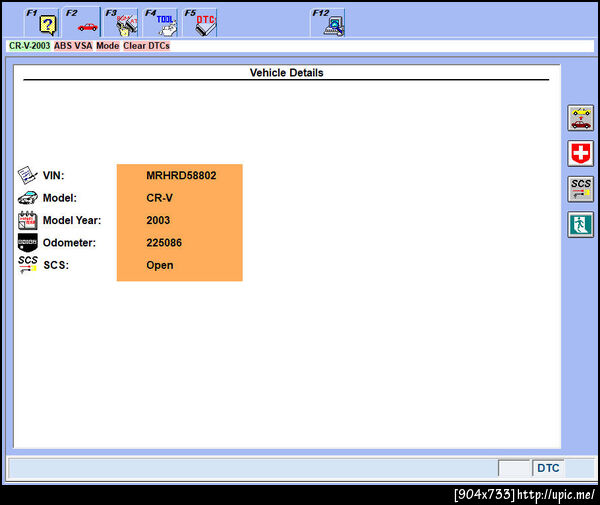Click the Model: label
This screenshot has width=600, height=505.
click(x=60, y=198)
